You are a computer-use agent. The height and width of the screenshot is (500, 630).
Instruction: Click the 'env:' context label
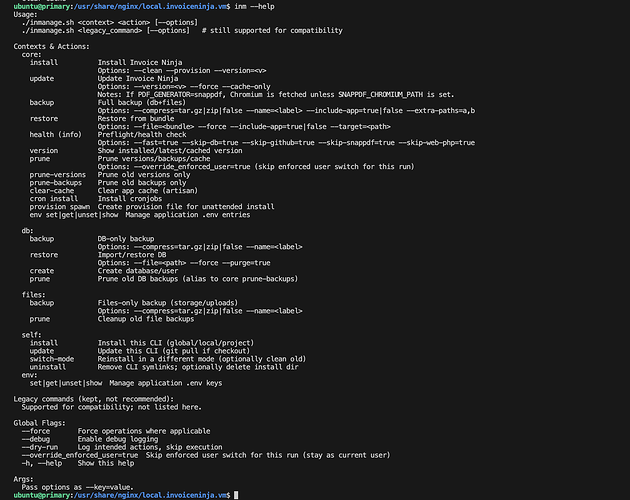[x=29, y=375]
